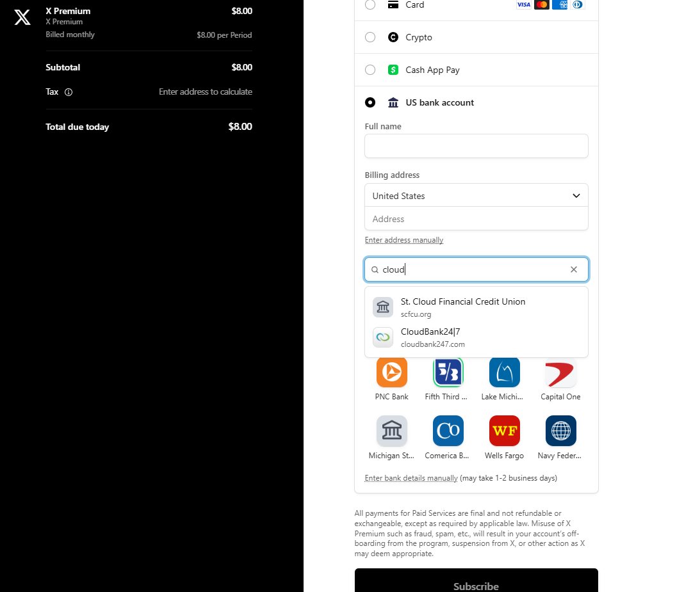The height and width of the screenshot is (592, 700).
Task: Select Wells Fargo logo
Action: [505, 431]
